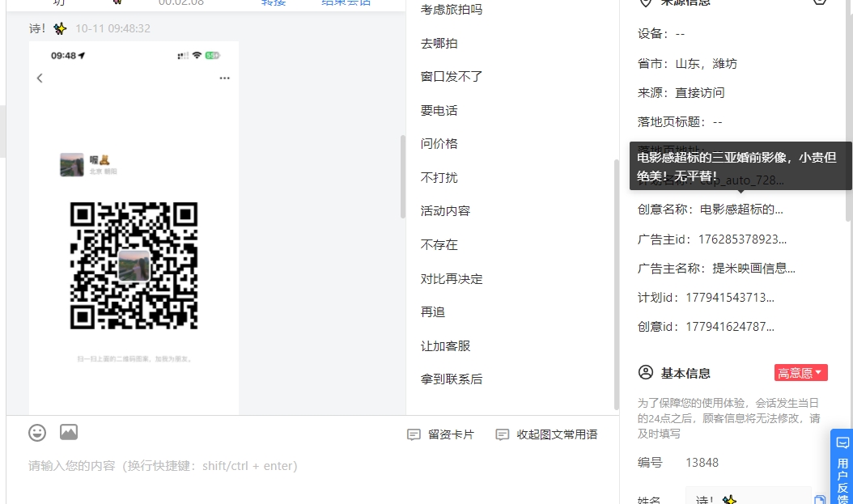Click the copy icon beside the name field

click(819, 500)
